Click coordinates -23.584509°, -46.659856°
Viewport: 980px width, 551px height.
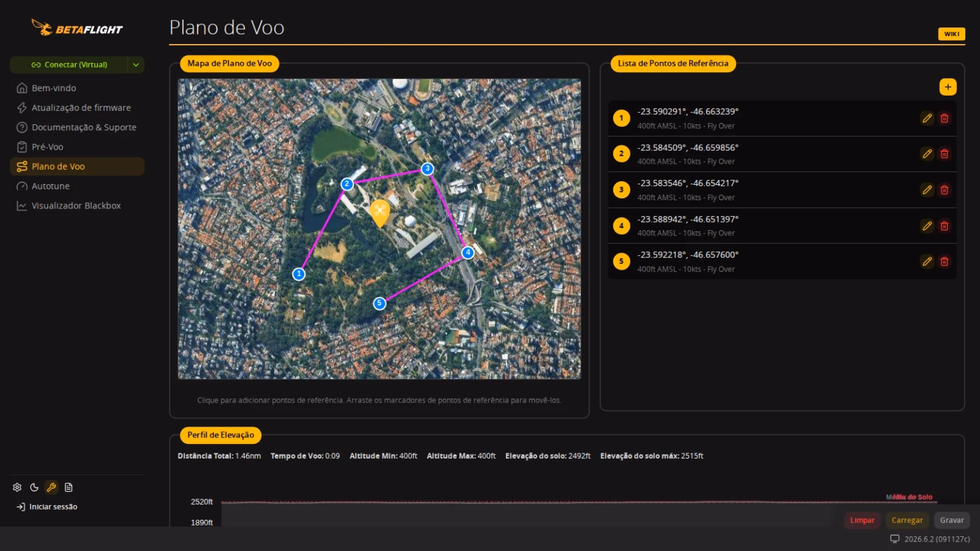tap(688, 147)
